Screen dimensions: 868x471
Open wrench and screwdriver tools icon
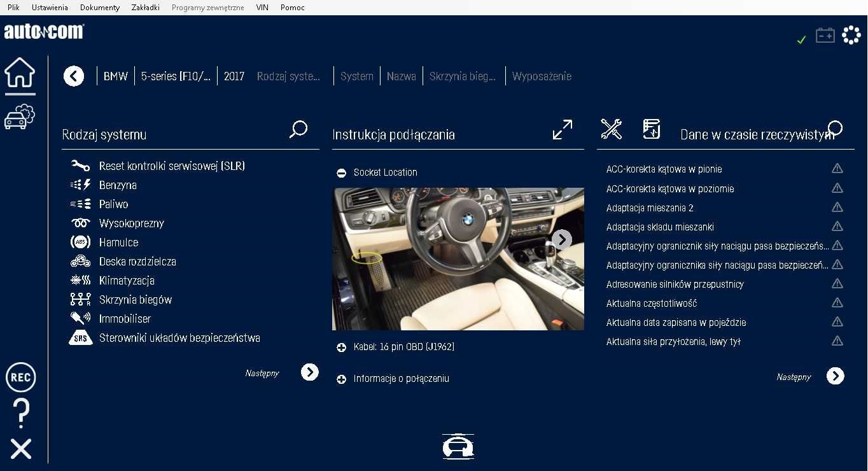[x=612, y=129]
